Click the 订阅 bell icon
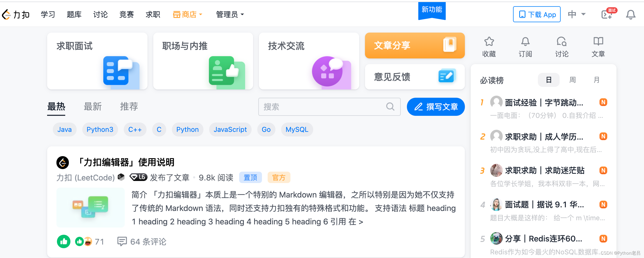The width and height of the screenshot is (644, 258). point(525,41)
